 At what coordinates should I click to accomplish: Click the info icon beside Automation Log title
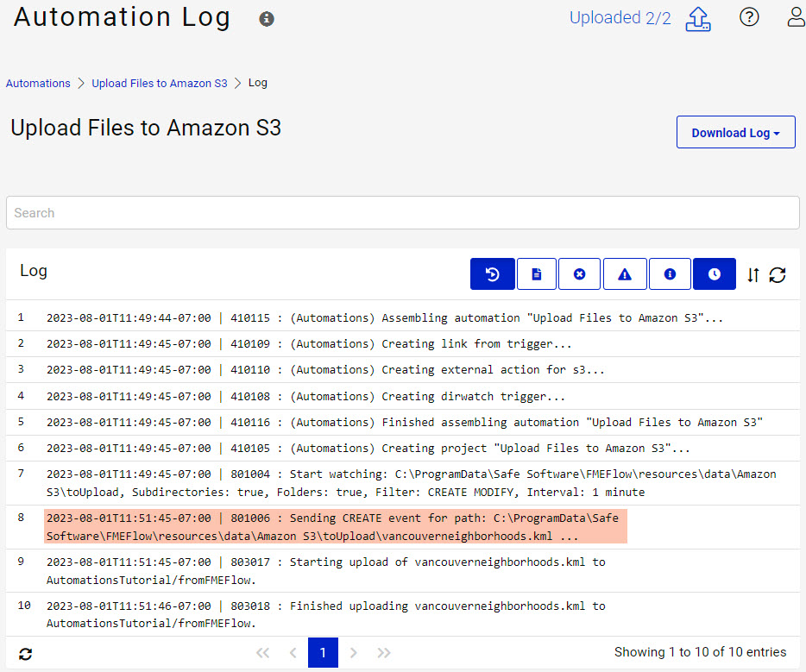click(x=267, y=19)
